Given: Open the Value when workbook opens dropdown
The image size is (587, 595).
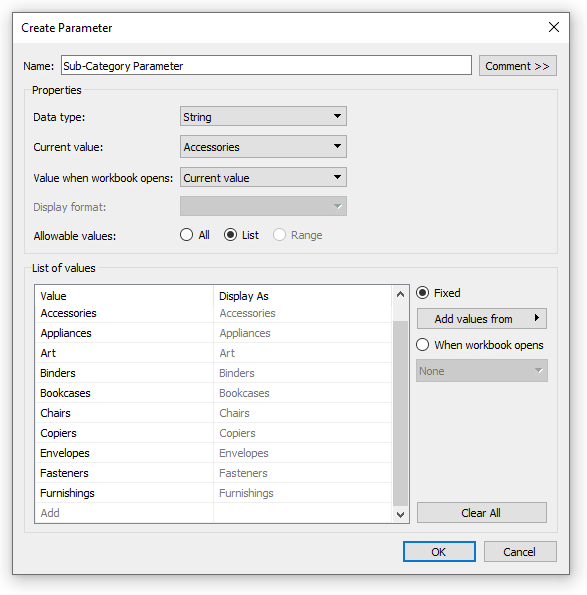Looking at the screenshot, I should [x=263, y=178].
